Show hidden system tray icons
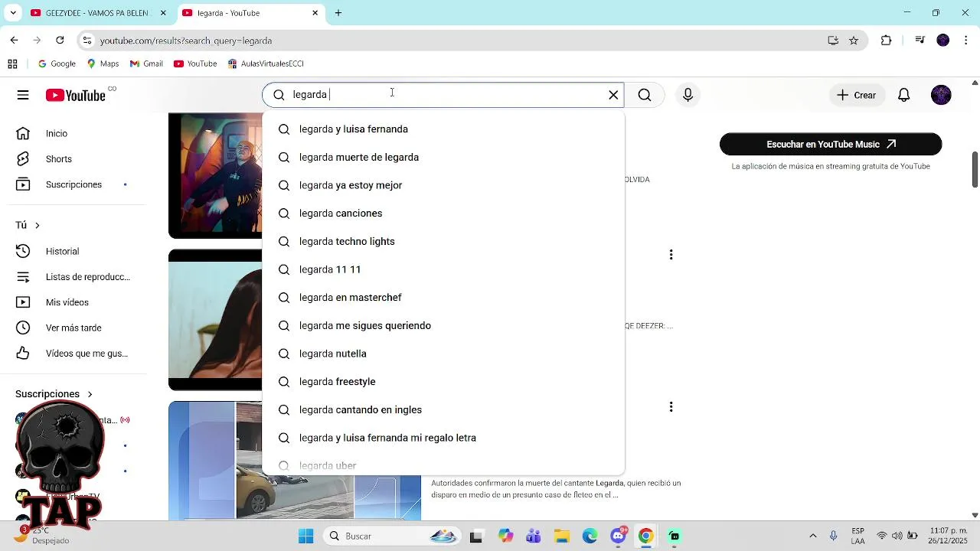 (x=813, y=536)
